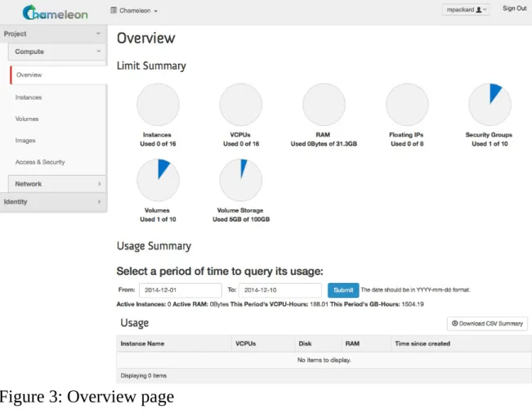The height and width of the screenshot is (418, 532).
Task: Click the Instances quota pie chart
Action: 158,105
